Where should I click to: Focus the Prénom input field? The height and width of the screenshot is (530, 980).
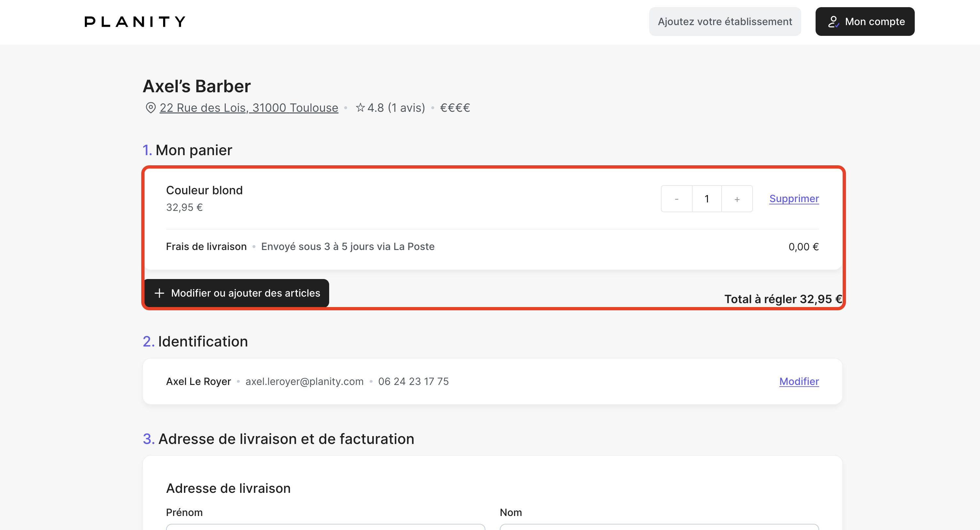(x=325, y=527)
